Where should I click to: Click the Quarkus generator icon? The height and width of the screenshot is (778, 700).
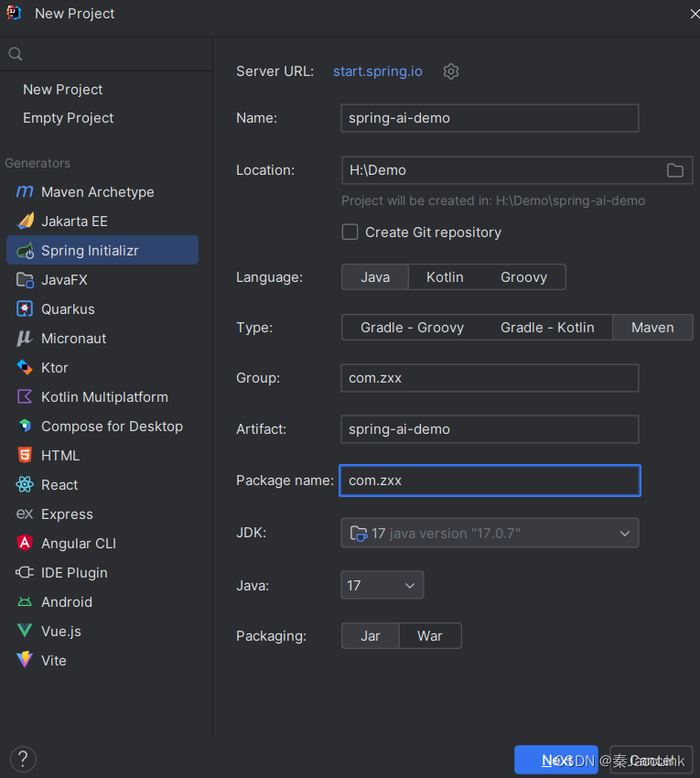pyautogui.click(x=25, y=309)
